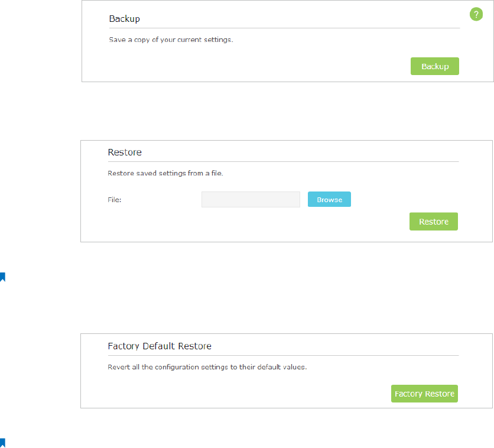494x448 pixels.
Task: Select the Factory Default Restore heading
Action: [160, 346]
